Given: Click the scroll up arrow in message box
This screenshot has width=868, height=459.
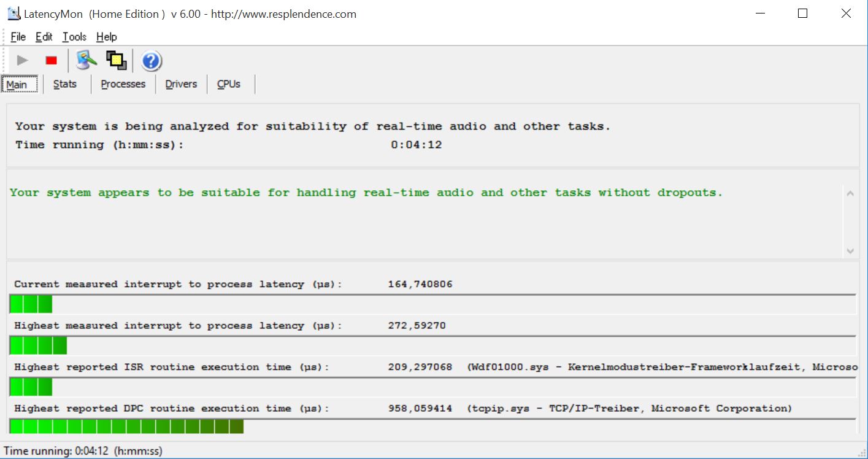Looking at the screenshot, I should click(850, 193).
